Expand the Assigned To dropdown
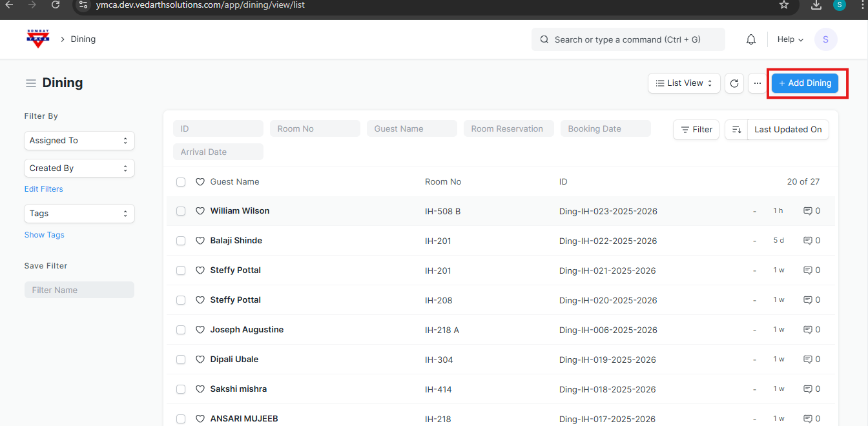The height and width of the screenshot is (426, 868). pos(79,141)
